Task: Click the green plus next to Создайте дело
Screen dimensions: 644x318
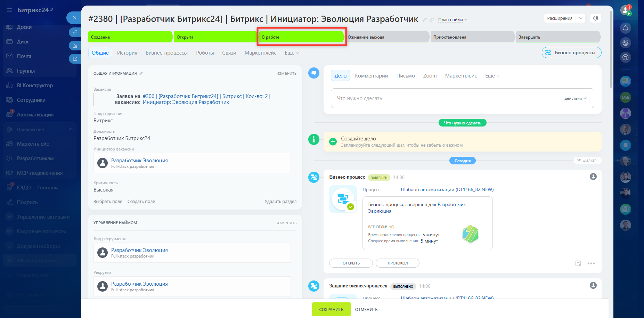Action: pos(333,141)
